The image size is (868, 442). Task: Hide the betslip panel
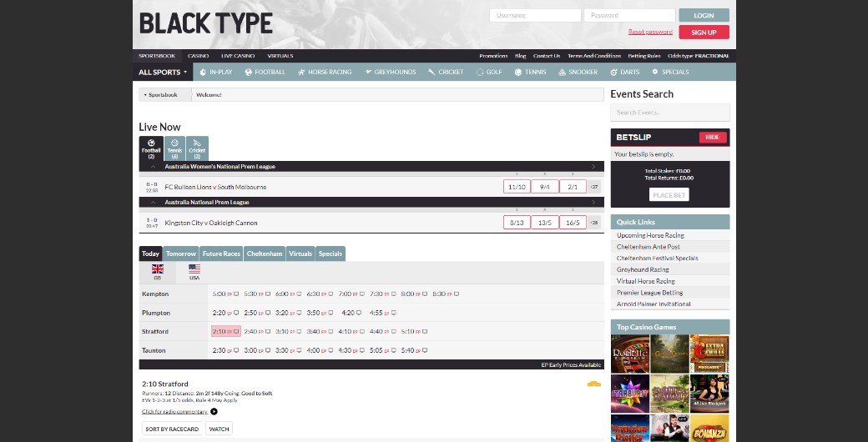point(713,138)
